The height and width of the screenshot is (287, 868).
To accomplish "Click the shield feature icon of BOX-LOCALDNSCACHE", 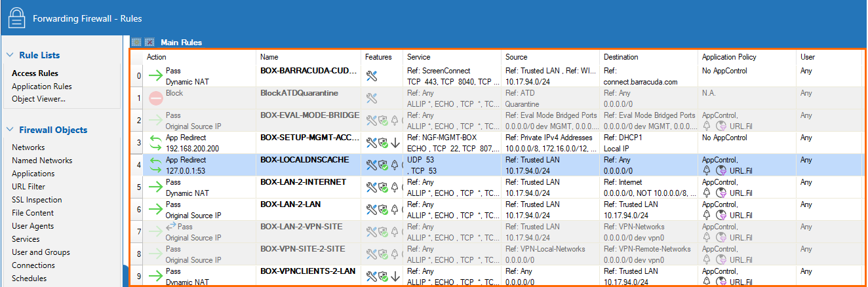I will pos(384,165).
